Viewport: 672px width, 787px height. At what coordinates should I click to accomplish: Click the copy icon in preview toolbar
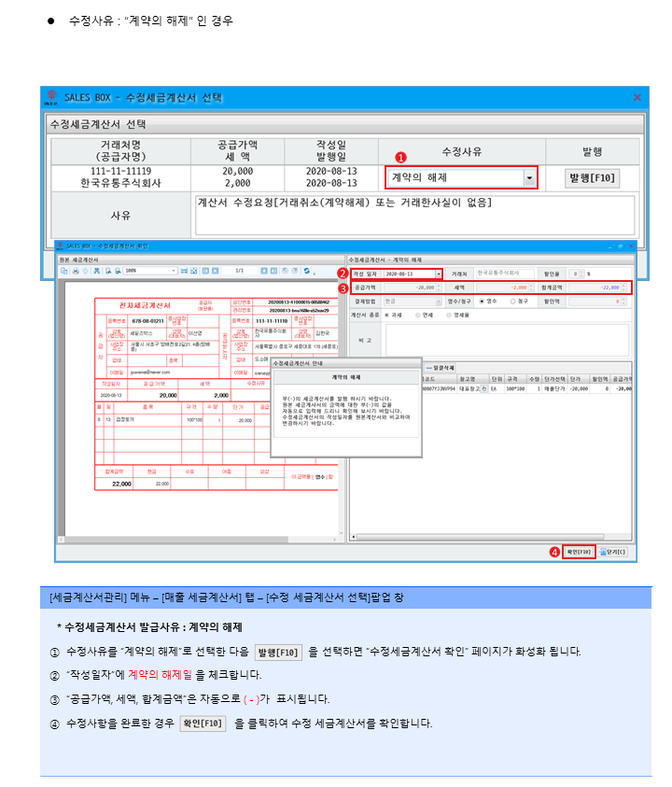tap(63, 271)
